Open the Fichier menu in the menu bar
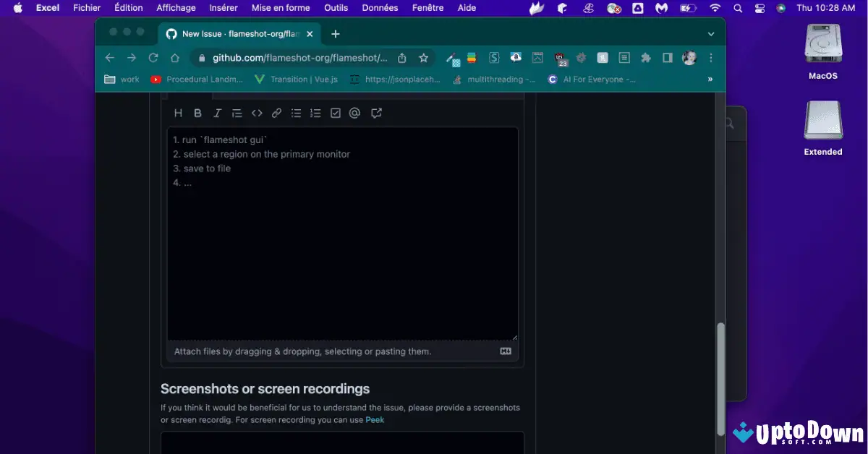This screenshot has height=454, width=868. pyautogui.click(x=87, y=8)
